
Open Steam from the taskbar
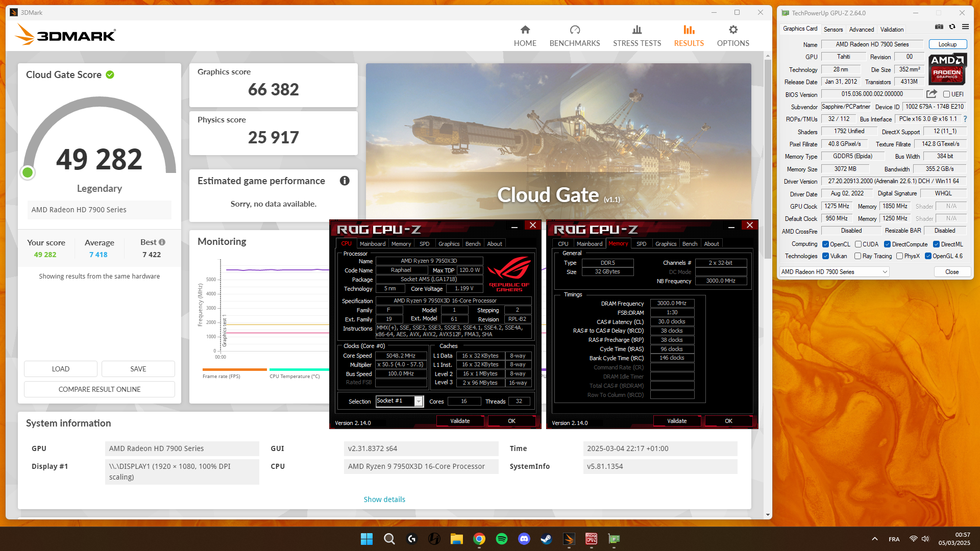click(x=546, y=539)
